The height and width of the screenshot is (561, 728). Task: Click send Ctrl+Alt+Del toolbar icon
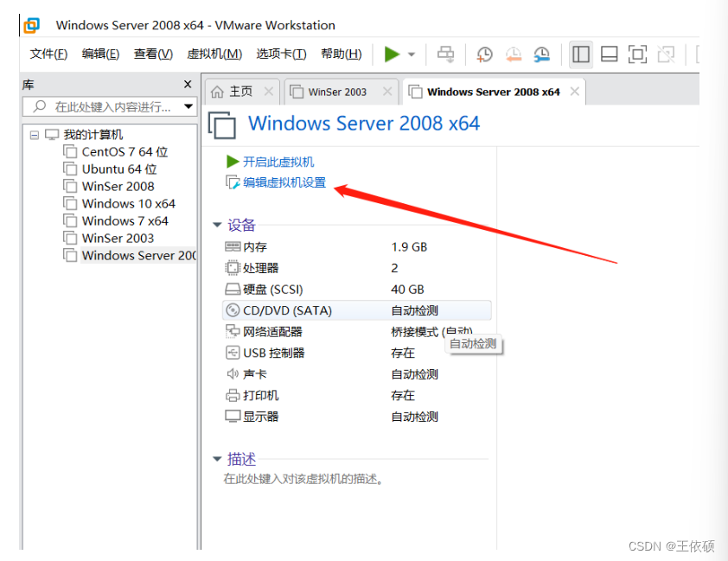(446, 54)
